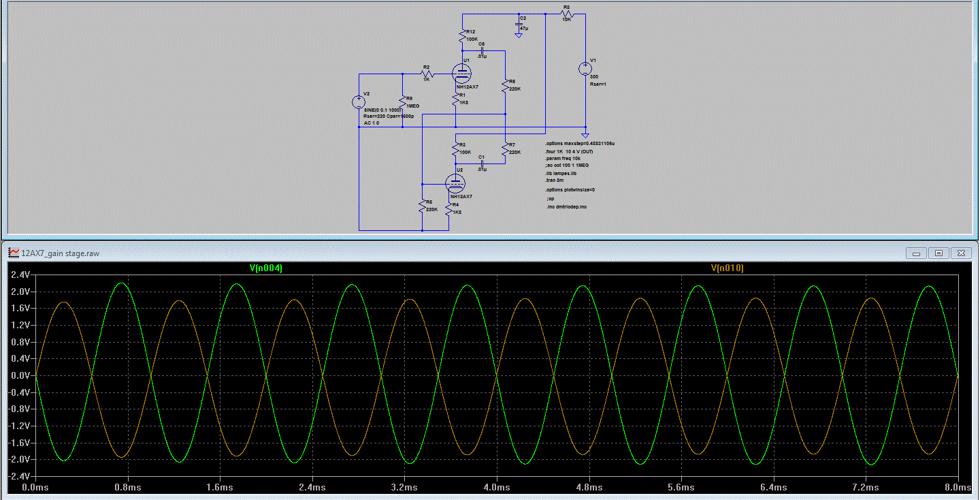Click the AC 1 0 label under V2
This screenshot has width=980, height=500.
(372, 123)
